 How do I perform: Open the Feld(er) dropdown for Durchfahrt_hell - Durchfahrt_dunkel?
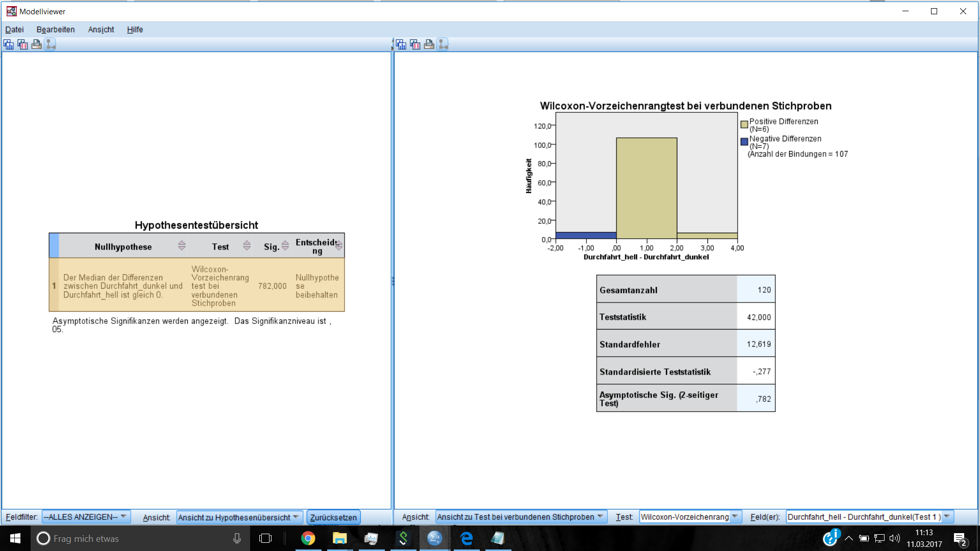(870, 517)
